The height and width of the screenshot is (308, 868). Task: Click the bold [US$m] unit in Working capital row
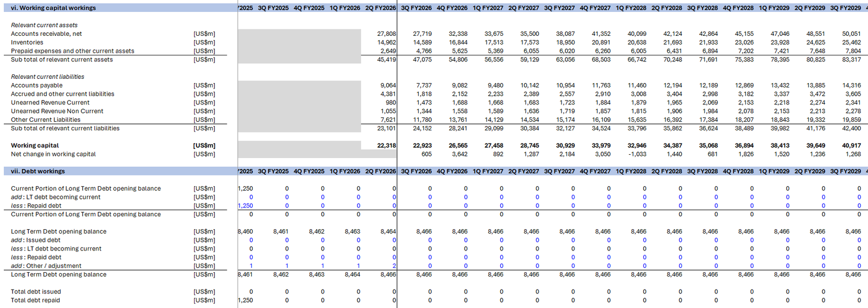pos(204,146)
